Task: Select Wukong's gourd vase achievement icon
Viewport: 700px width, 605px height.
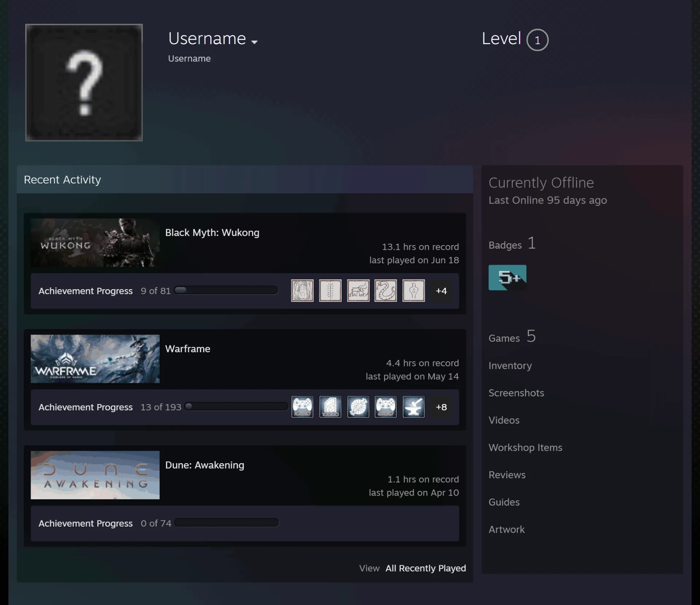Action: click(x=413, y=291)
